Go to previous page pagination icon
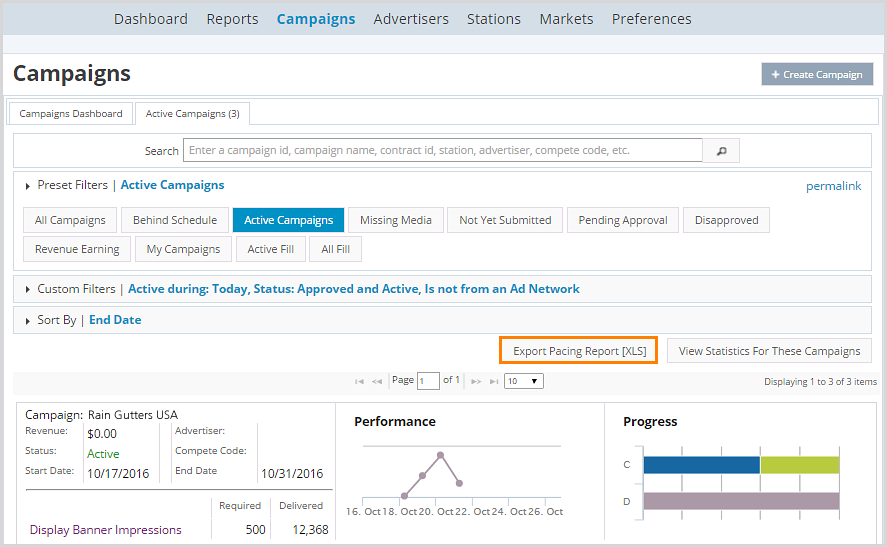The width and height of the screenshot is (887, 547). (x=377, y=381)
